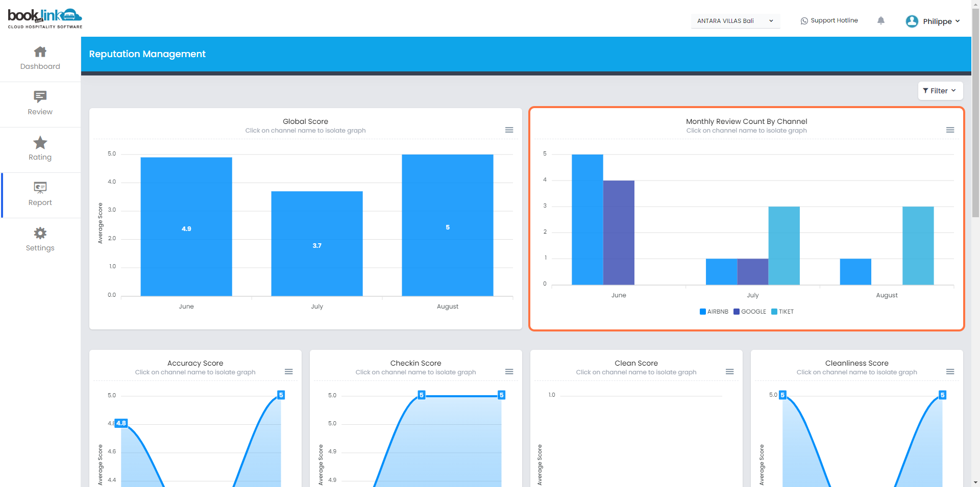
Task: Toggle TIKET series in chart legend
Action: pyautogui.click(x=782, y=312)
